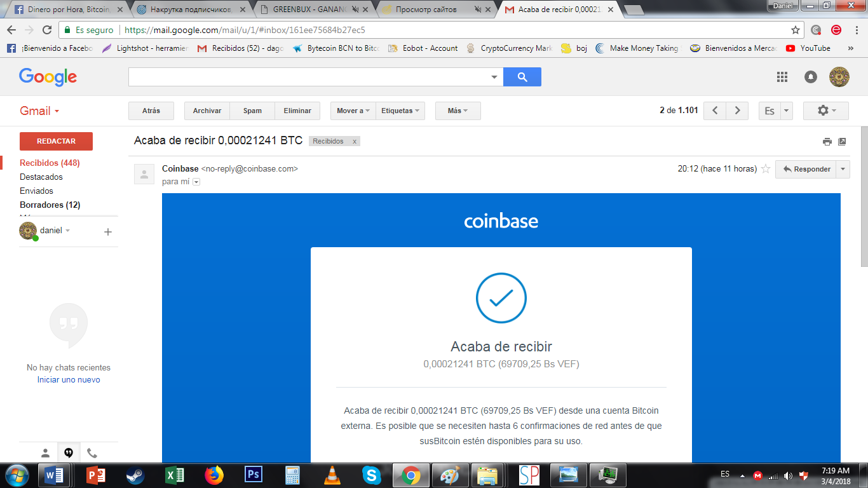Open YouTube bookmark
Image resolution: width=868 pixels, height=488 pixels.
808,48
